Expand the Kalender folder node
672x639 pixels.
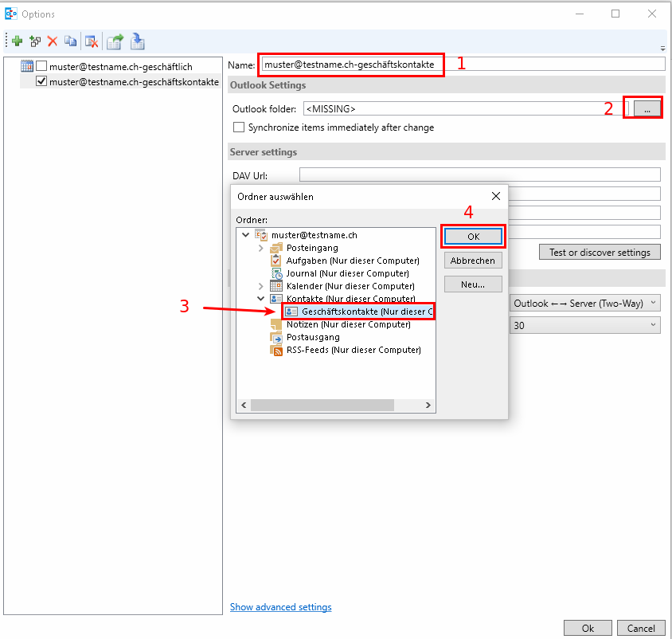pyautogui.click(x=260, y=286)
